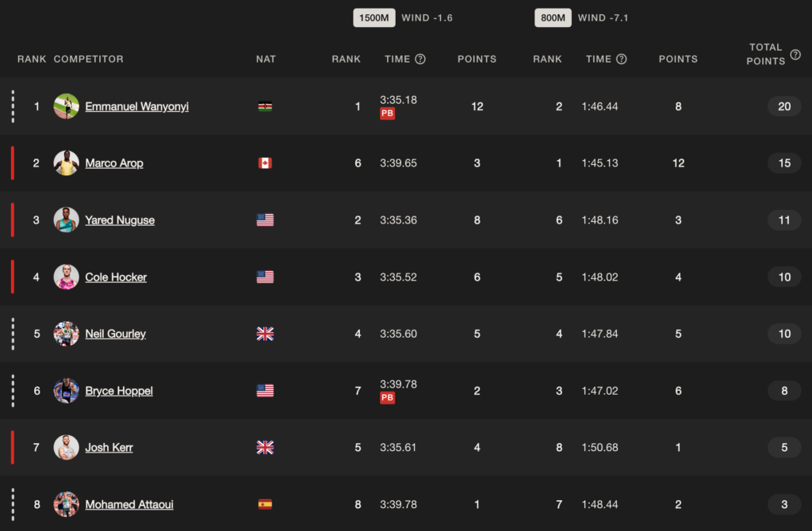Open Emmanuel Wanyonyi's profile link
The image size is (812, 531).
point(136,107)
